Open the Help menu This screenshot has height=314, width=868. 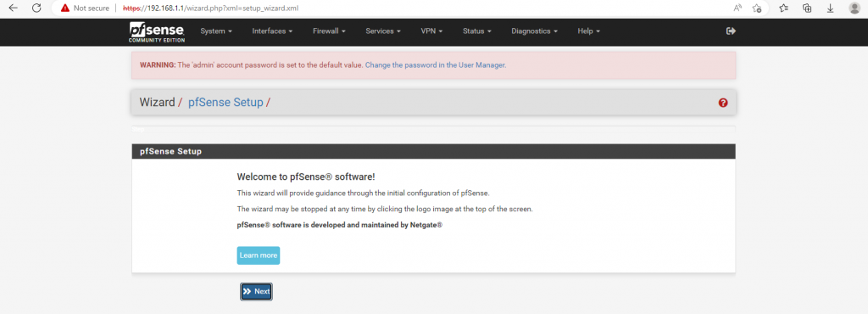pyautogui.click(x=588, y=31)
